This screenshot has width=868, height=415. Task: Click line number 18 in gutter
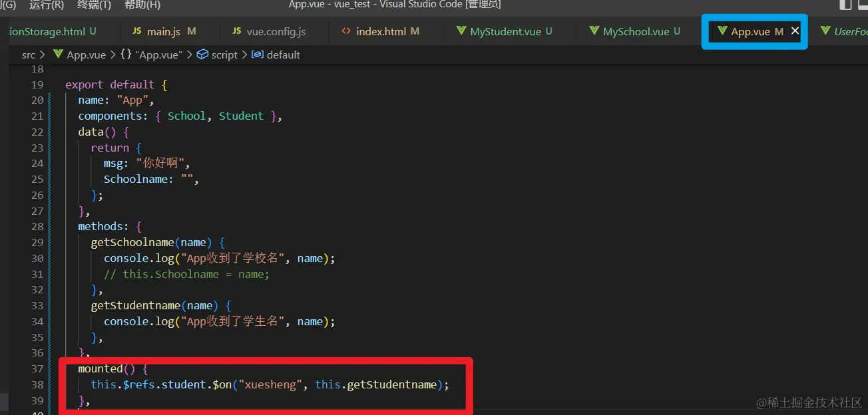tap(37, 69)
